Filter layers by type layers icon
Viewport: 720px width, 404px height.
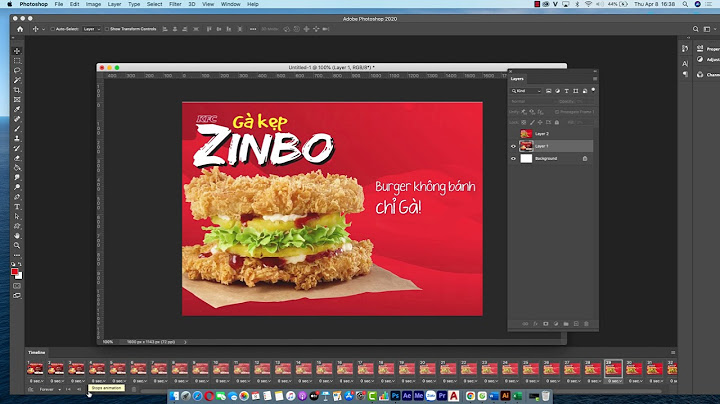566,91
